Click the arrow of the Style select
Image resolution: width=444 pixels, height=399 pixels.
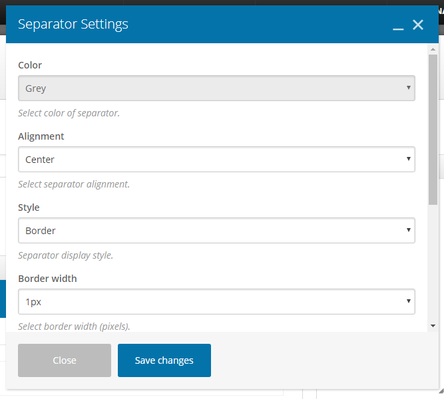tap(408, 230)
